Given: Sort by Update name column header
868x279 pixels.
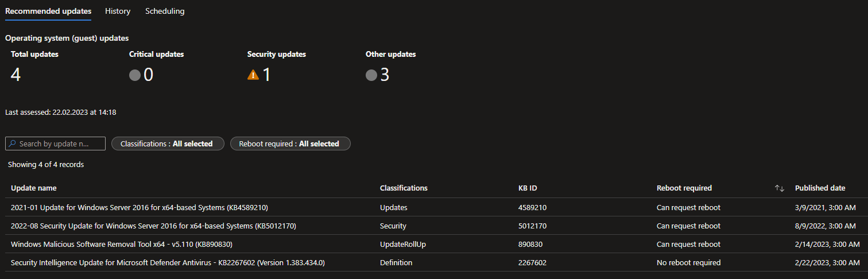Looking at the screenshot, I should click(34, 188).
